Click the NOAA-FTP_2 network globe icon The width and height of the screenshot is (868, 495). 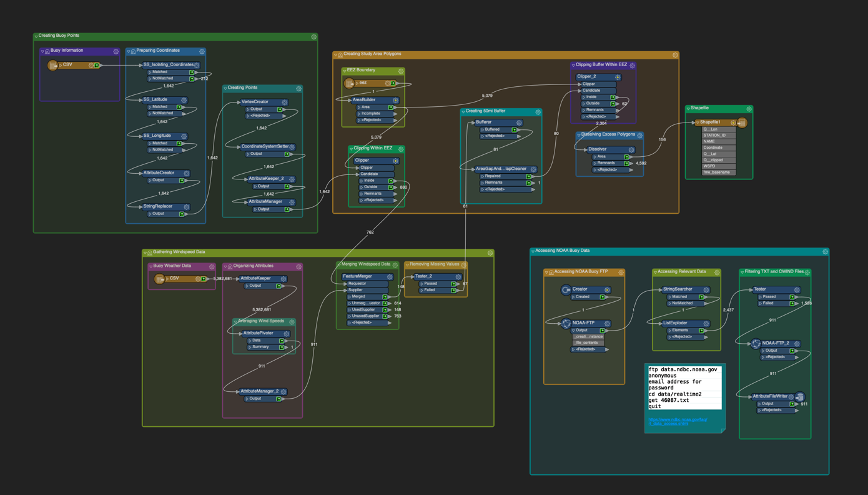coord(756,343)
